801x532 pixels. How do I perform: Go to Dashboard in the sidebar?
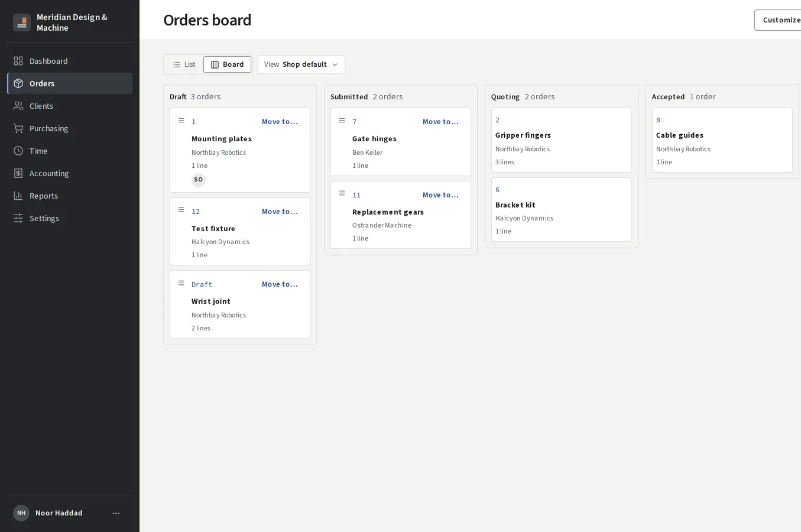[70, 61]
